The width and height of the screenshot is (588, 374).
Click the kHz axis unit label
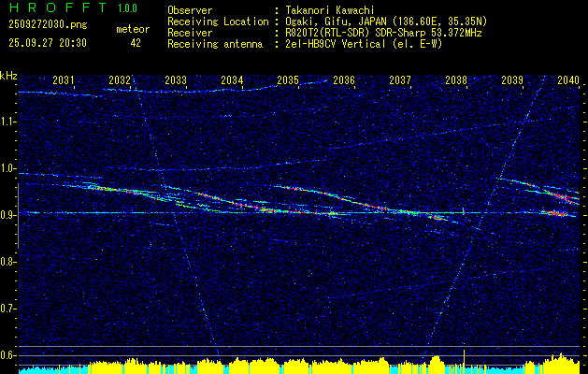coord(8,76)
